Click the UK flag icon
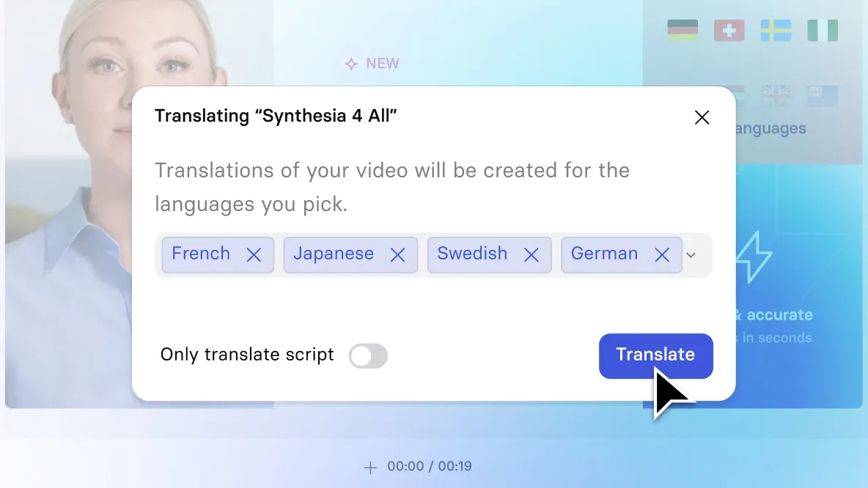Image resolution: width=868 pixels, height=488 pixels. 776,96
